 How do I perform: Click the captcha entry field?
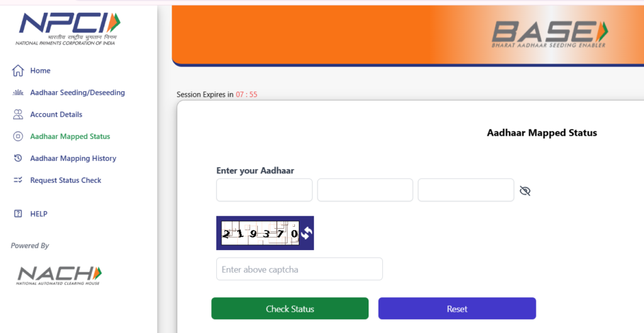click(x=299, y=269)
